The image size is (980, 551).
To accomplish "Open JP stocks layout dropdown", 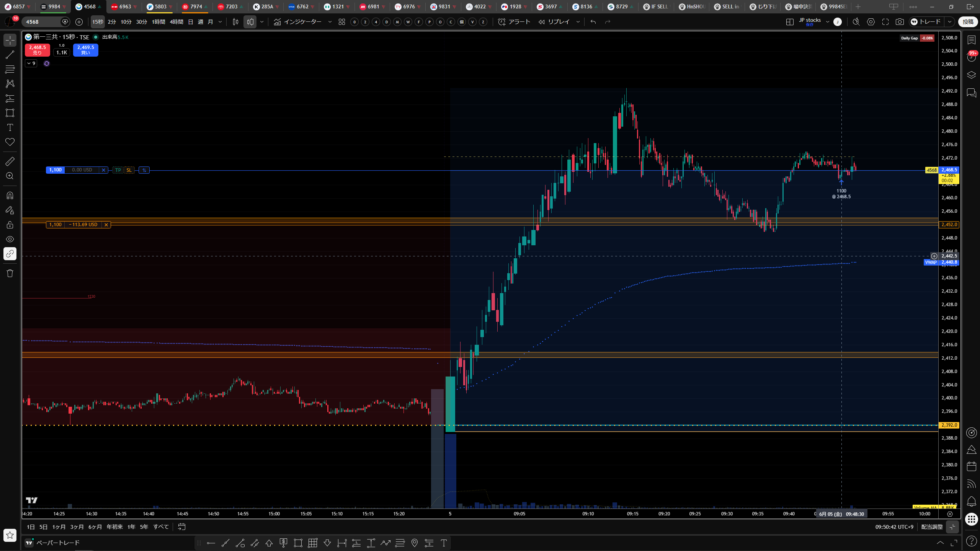I will point(828,22).
